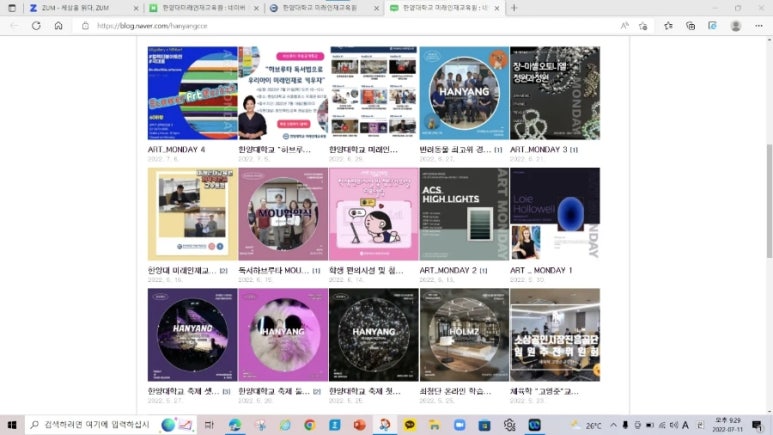773x435 pixels.
Task: Open the MOU signing ceremony thumbnail
Action: point(283,214)
